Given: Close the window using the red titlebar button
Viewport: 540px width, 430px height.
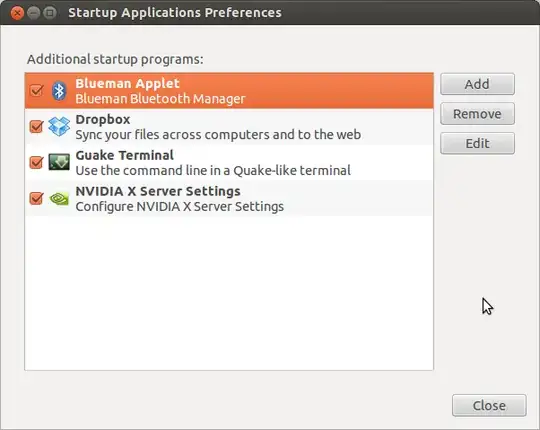Looking at the screenshot, I should (17, 13).
